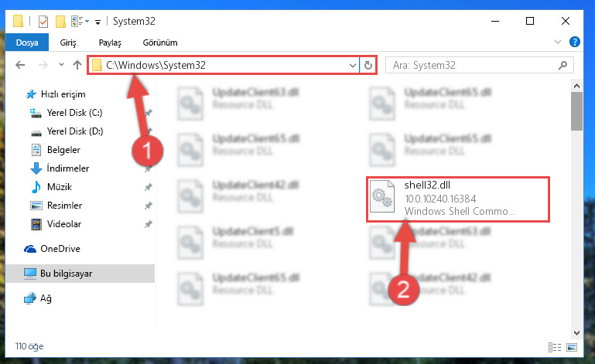This screenshot has width=595, height=364.
Task: Click the new folder toolbar icon
Action: (x=60, y=21)
